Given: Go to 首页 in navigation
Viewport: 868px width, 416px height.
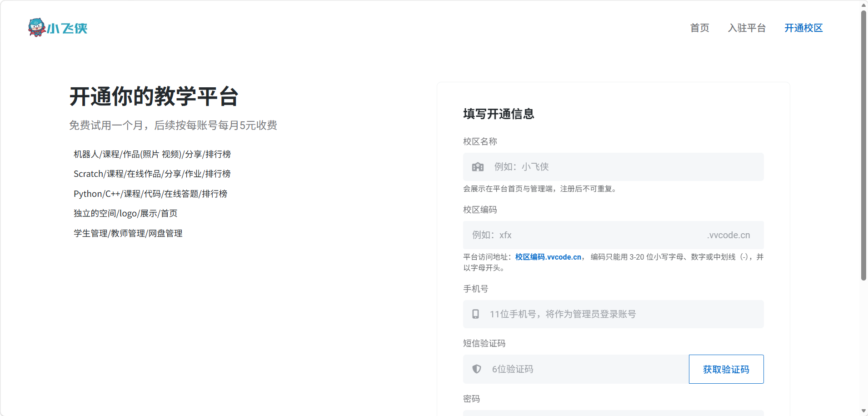Looking at the screenshot, I should [699, 28].
